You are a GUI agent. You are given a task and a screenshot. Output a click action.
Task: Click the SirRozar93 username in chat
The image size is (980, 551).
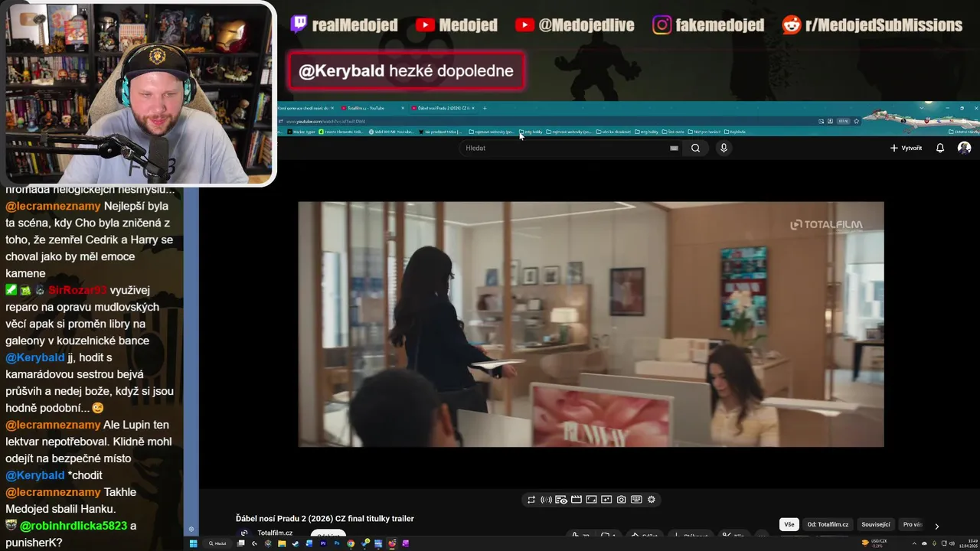(x=77, y=290)
